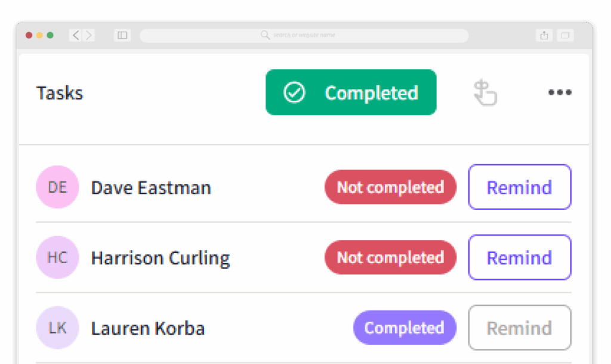Click the DE avatar for Dave Eastman

tap(57, 187)
